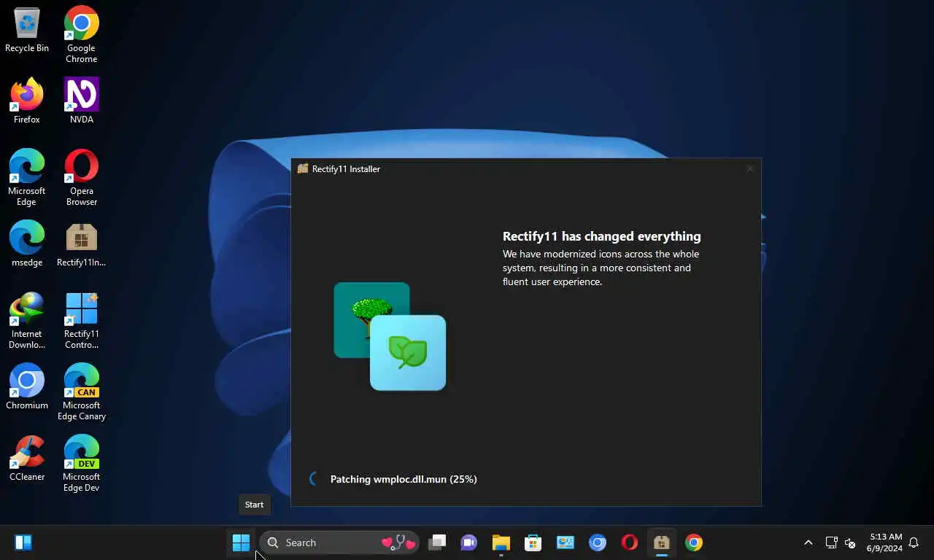Screen dimensions: 934x560
Task: Open the Windows Start menu
Action: pos(241,542)
